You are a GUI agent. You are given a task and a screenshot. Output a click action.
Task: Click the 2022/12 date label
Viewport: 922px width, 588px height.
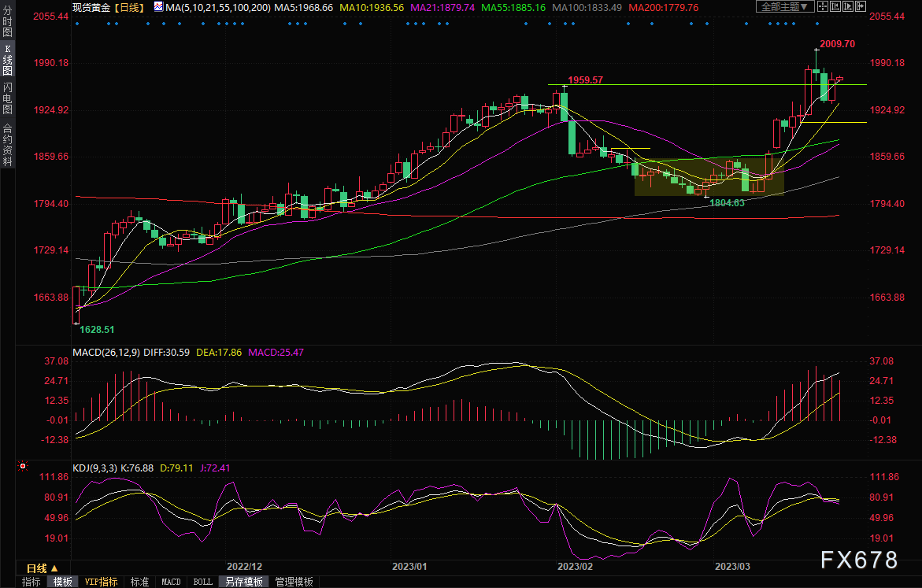pos(245,567)
